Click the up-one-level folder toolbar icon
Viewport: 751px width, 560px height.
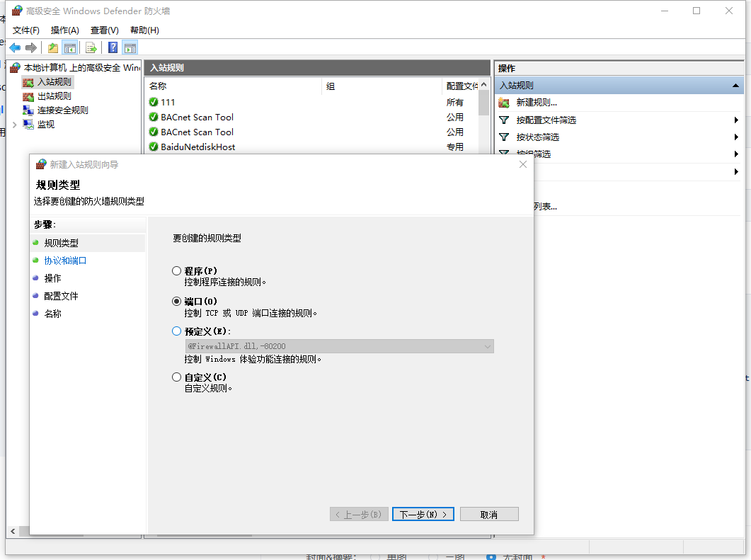point(52,48)
